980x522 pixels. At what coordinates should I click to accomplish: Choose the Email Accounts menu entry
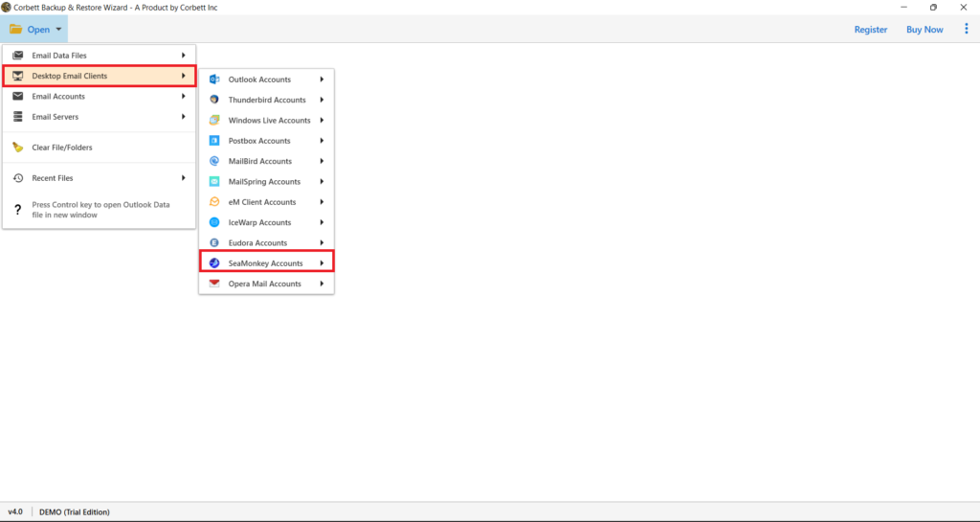99,97
